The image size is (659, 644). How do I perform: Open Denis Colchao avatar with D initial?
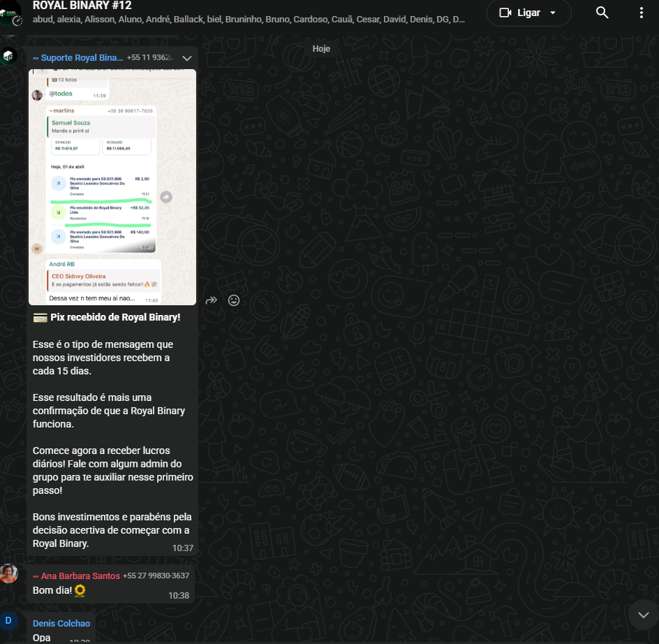[9, 621]
